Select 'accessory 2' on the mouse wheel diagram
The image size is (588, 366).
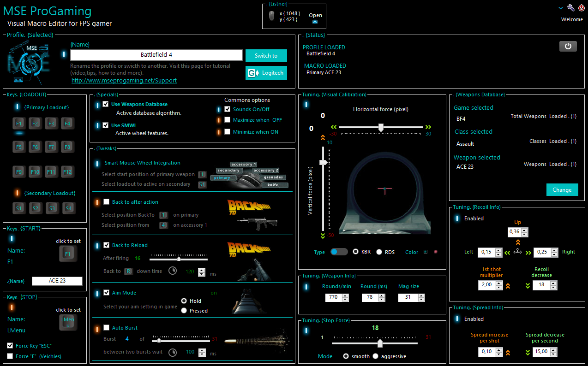pos(266,170)
